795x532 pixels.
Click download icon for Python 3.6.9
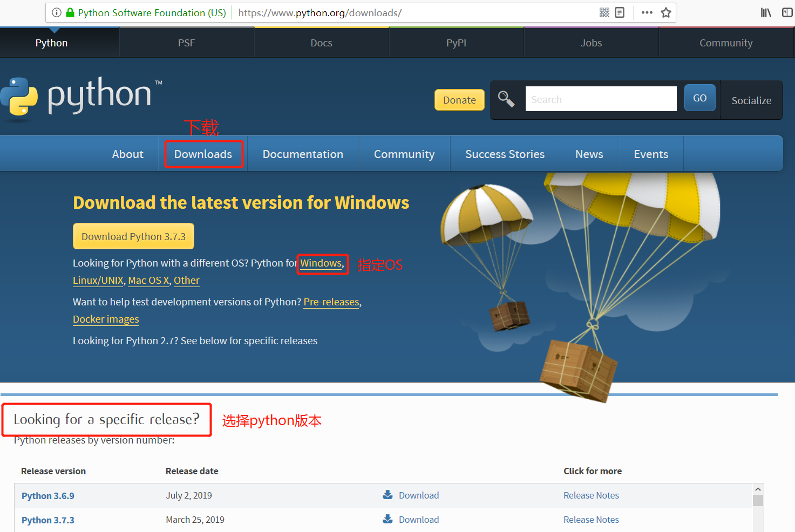pos(388,494)
